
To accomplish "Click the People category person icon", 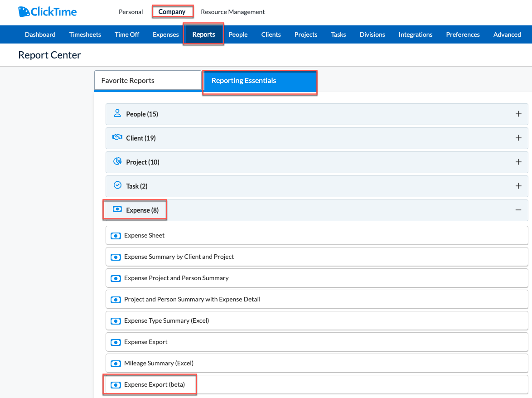I will [x=117, y=113].
